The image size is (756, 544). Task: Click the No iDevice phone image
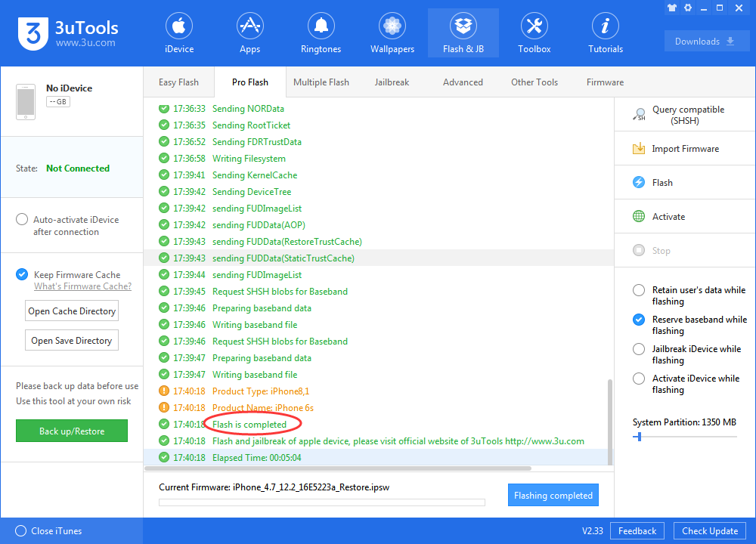(26, 102)
